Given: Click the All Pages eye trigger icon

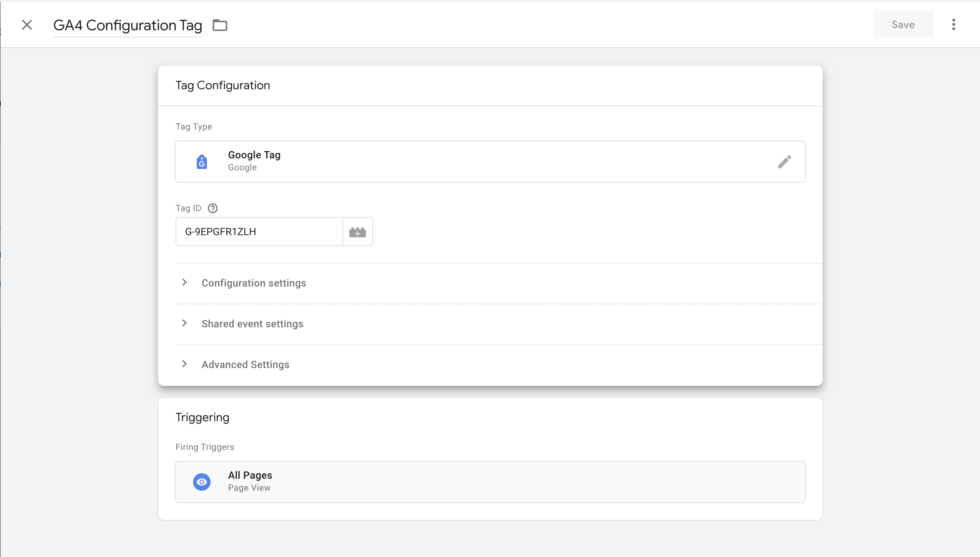Looking at the screenshot, I should (x=202, y=482).
